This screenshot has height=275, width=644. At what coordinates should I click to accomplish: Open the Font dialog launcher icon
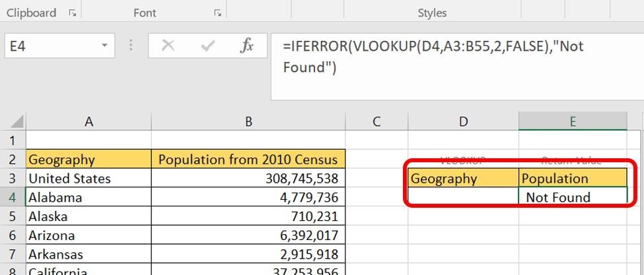217,13
